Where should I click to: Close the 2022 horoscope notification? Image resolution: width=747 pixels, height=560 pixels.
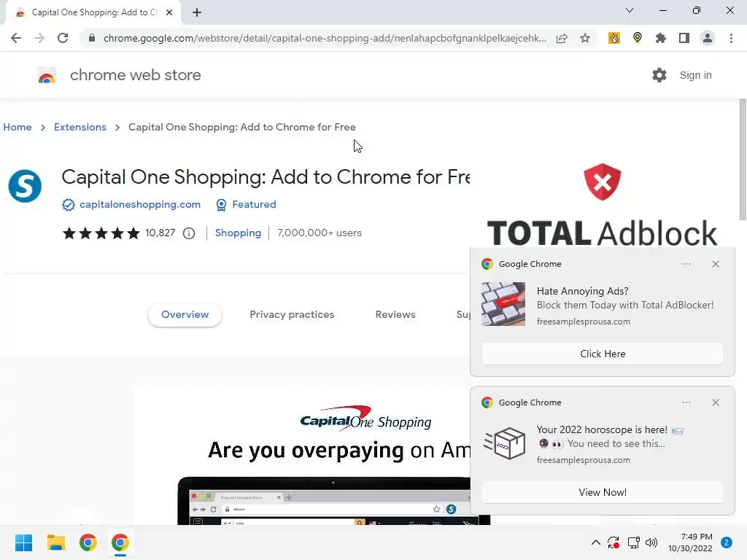click(716, 402)
